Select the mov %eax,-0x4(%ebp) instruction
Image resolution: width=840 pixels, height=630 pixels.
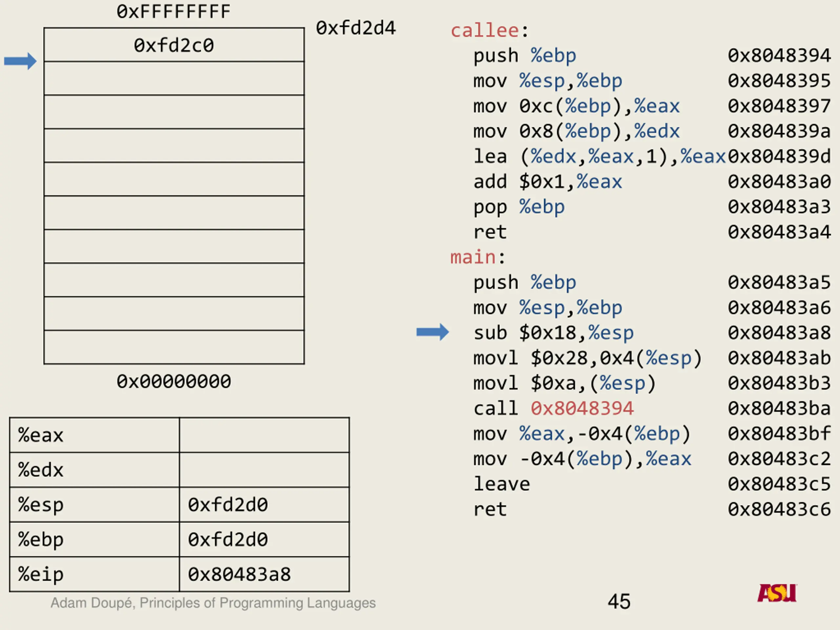582,434
